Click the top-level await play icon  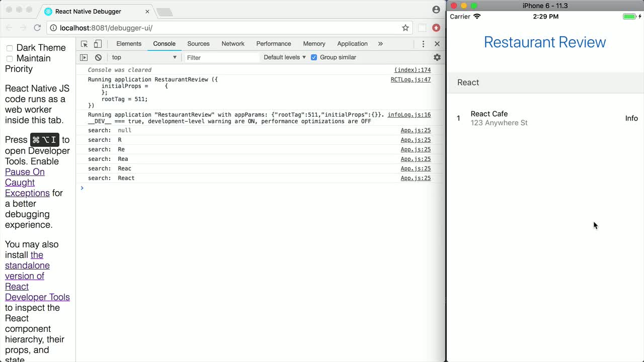(84, 57)
